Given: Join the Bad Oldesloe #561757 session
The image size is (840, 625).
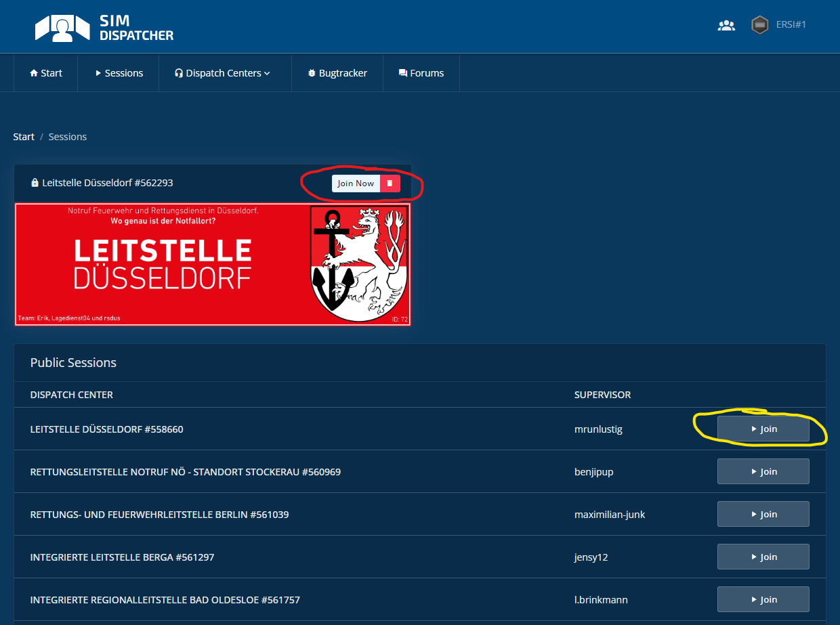Looking at the screenshot, I should click(763, 600).
